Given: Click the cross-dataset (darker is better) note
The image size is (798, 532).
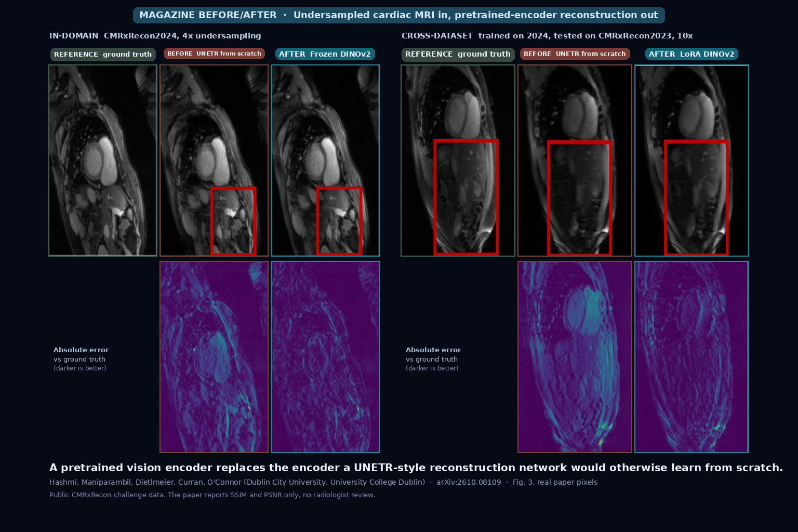Looking at the screenshot, I should pos(432,368).
